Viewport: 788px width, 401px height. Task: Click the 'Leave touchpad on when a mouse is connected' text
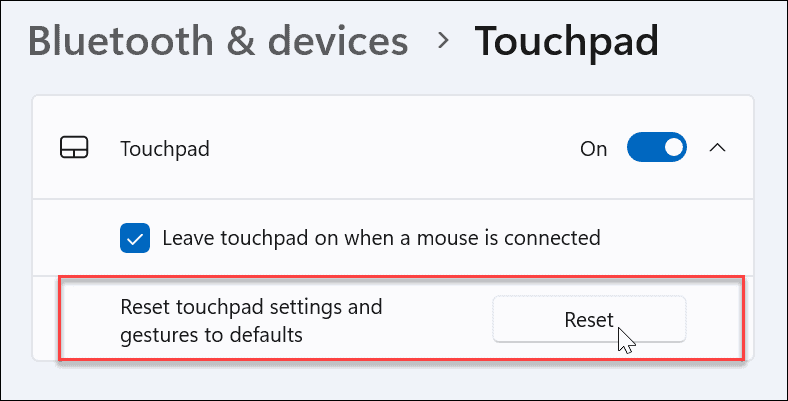point(381,238)
